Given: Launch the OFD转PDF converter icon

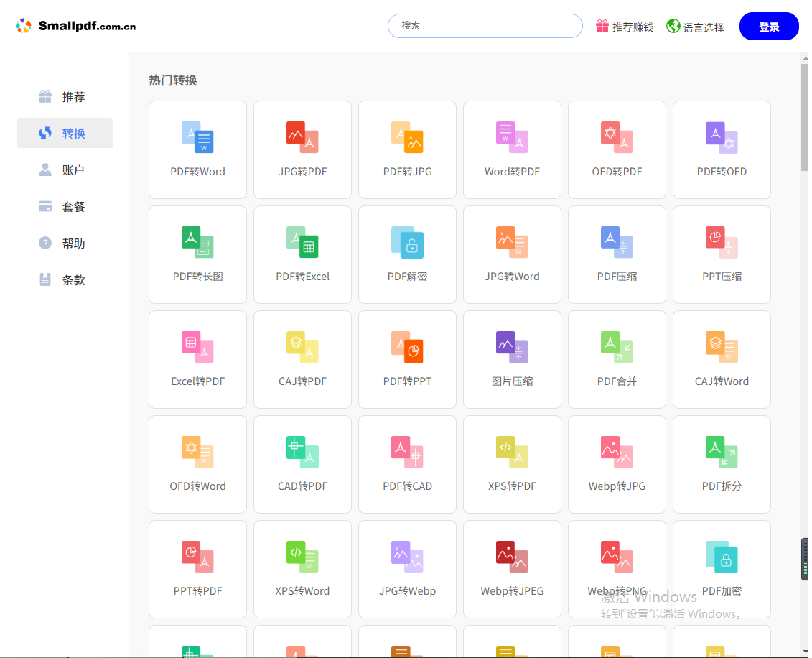Looking at the screenshot, I should [617, 137].
